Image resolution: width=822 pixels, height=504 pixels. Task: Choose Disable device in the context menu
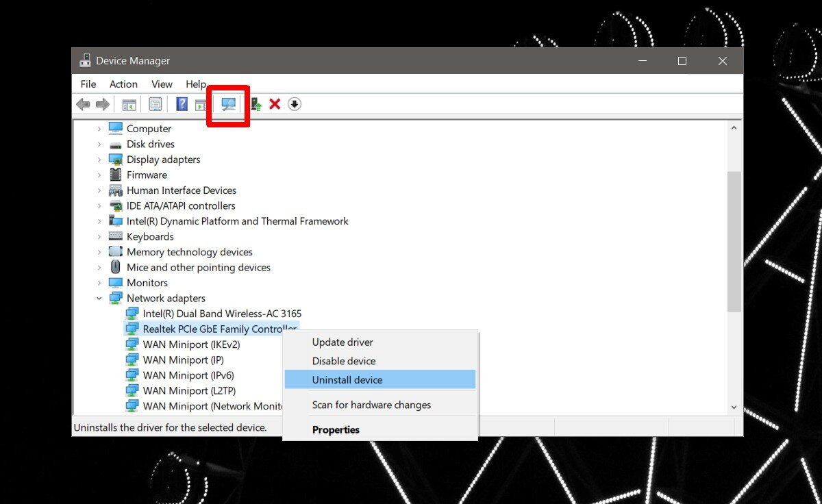click(344, 361)
